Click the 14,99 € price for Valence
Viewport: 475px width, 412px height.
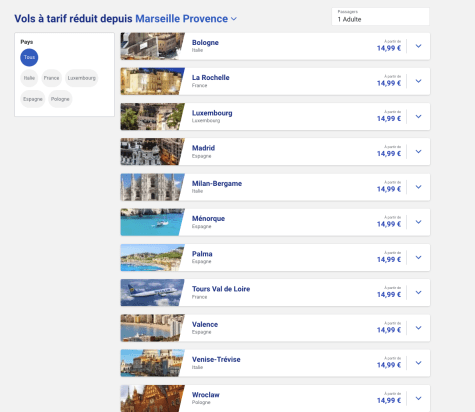pos(389,330)
